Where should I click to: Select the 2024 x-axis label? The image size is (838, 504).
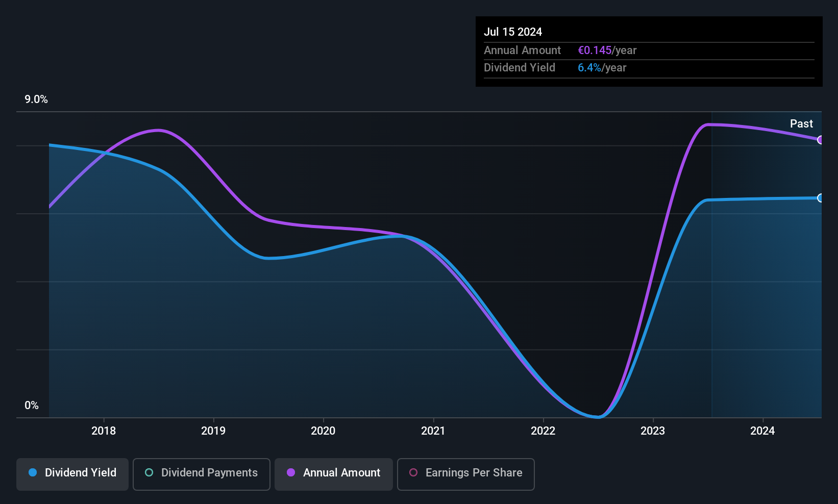coord(762,431)
